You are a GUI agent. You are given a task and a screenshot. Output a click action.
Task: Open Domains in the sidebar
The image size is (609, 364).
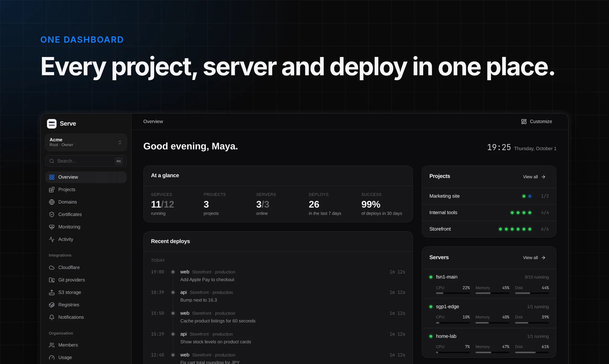86,202
